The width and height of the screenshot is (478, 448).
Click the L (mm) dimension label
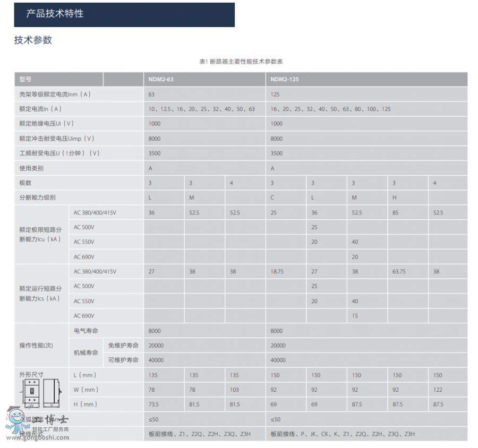point(85,375)
